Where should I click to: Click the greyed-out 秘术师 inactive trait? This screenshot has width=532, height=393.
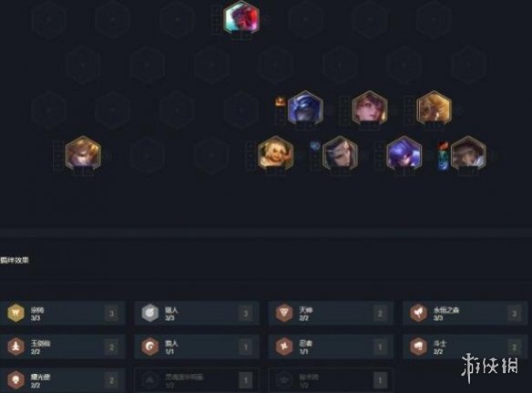click(332, 380)
